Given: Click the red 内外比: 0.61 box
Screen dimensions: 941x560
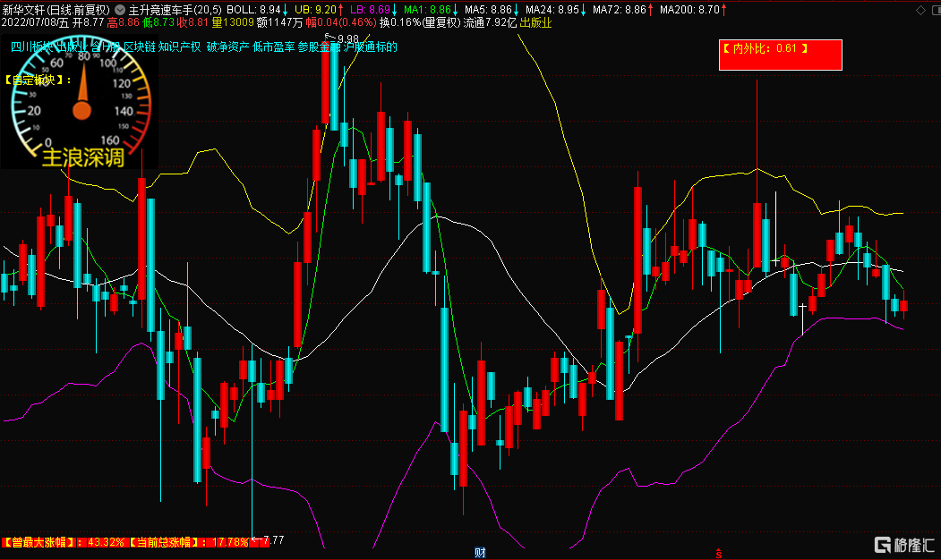Looking at the screenshot, I should tap(780, 55).
